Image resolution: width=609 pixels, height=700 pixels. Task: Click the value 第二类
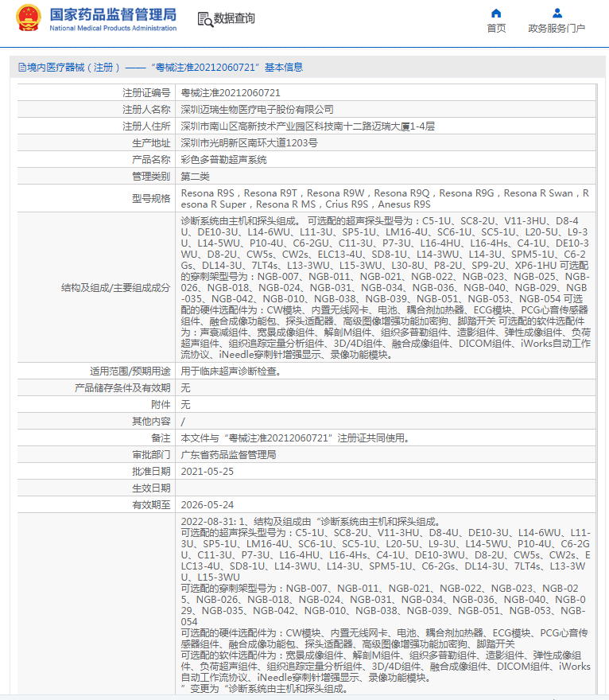195,177
